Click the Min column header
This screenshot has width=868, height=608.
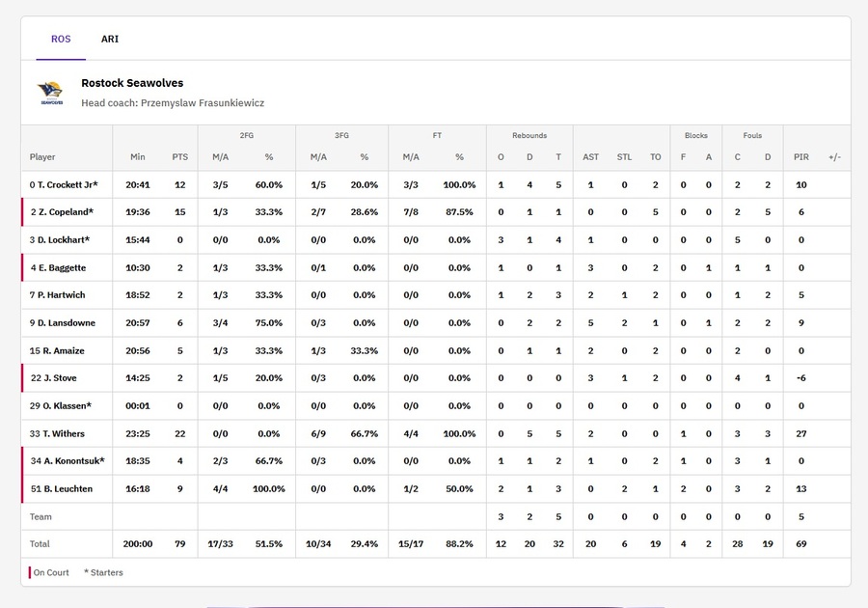point(138,157)
